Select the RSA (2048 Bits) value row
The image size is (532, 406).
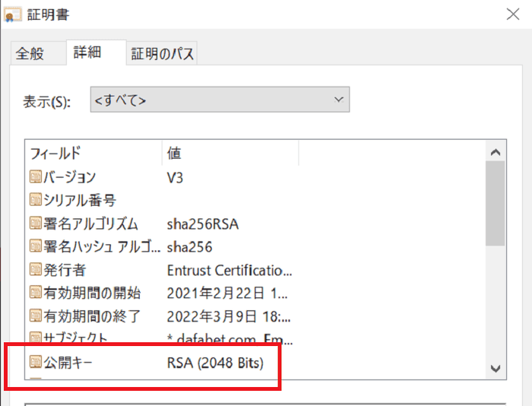[x=215, y=363]
